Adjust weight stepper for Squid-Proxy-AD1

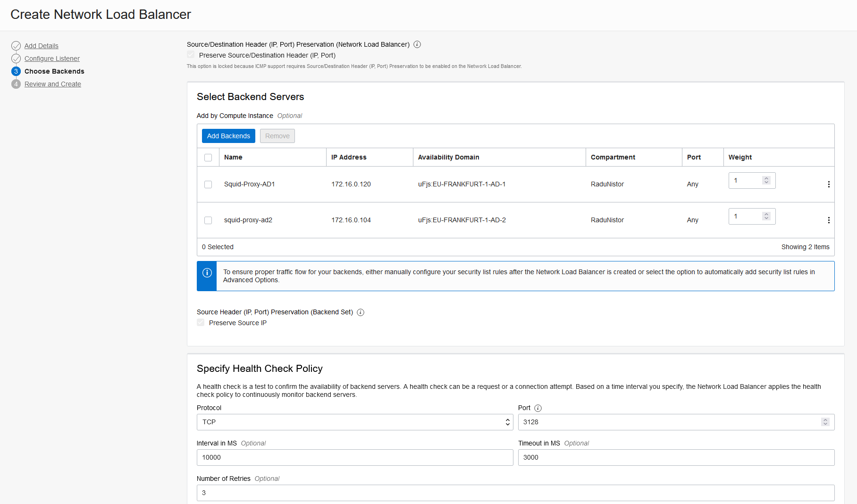pos(766,181)
